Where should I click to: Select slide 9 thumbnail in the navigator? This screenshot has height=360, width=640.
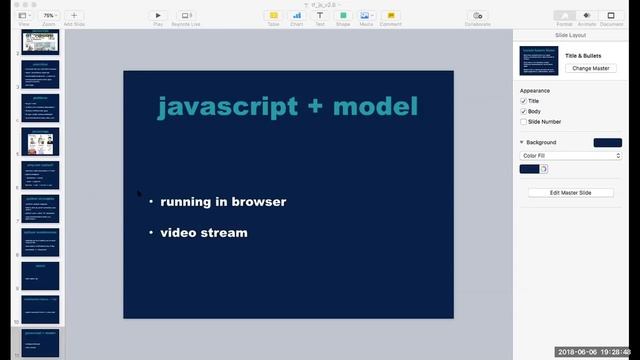click(40, 276)
